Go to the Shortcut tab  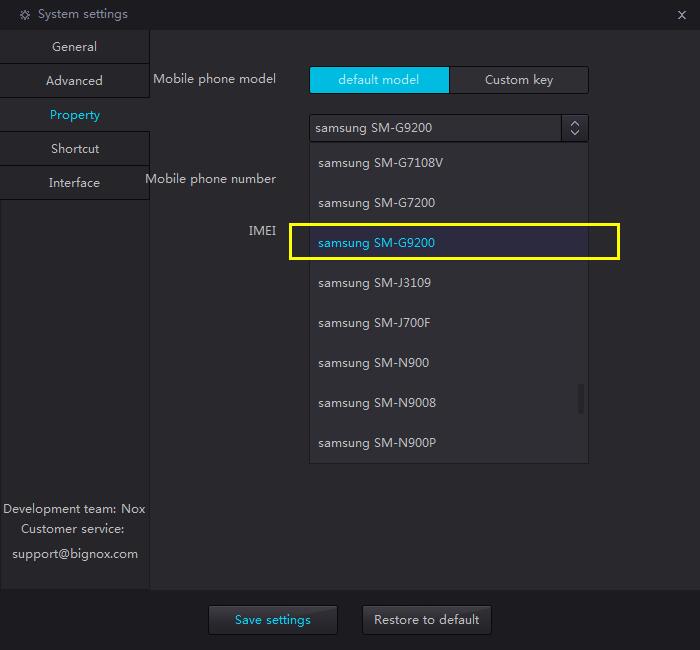pos(74,149)
